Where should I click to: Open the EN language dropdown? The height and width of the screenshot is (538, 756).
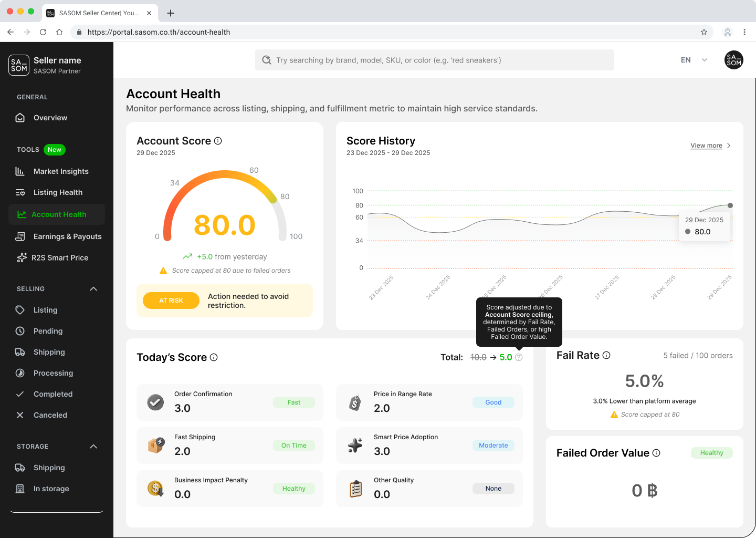click(x=694, y=60)
